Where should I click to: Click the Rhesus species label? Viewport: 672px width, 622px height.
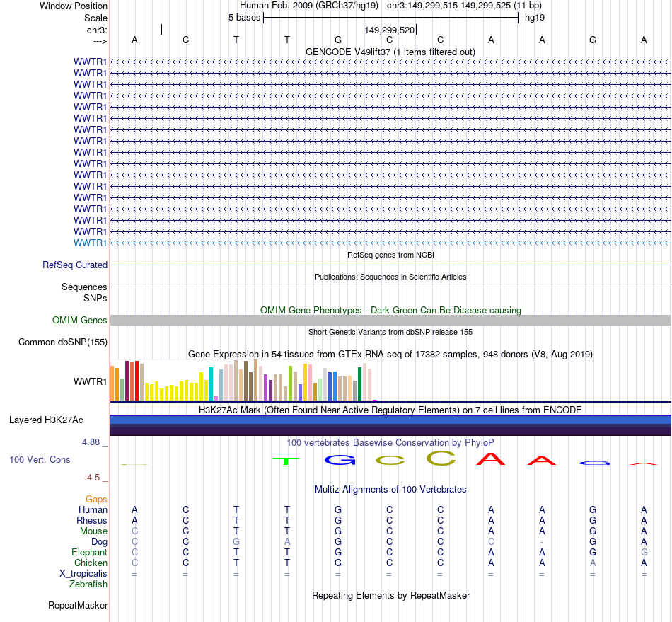[92, 520]
